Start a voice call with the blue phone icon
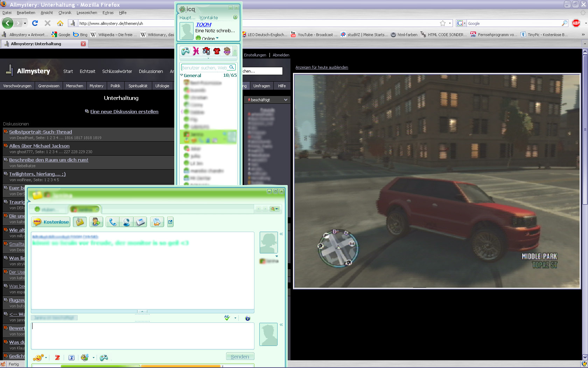The image size is (588, 368). (113, 222)
